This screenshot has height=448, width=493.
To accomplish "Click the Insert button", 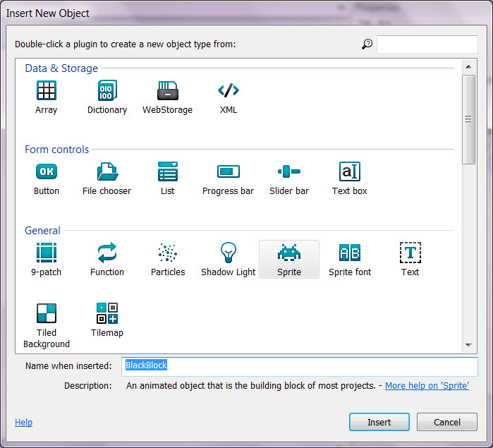I will (379, 422).
